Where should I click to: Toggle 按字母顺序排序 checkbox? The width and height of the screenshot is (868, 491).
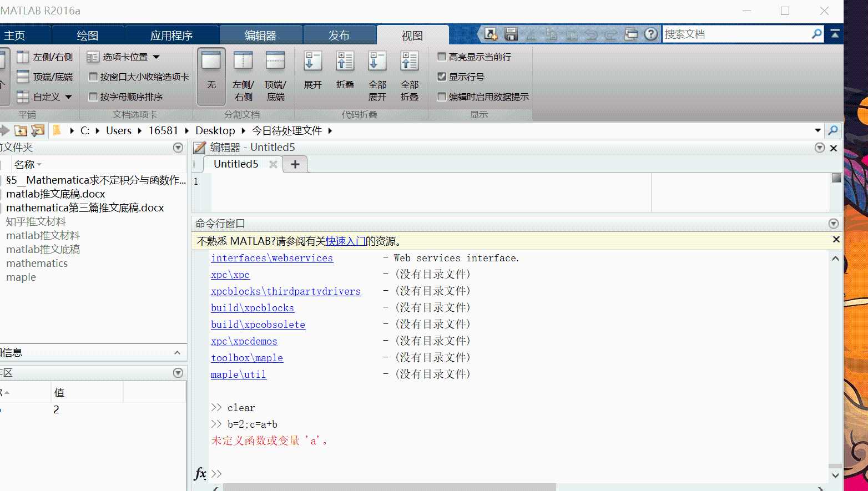(93, 97)
